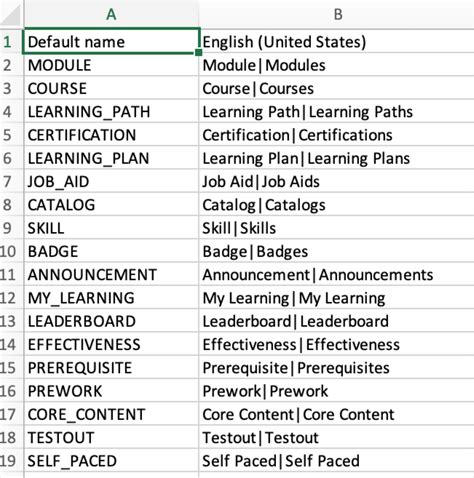The width and height of the screenshot is (474, 478).
Task: Click the LEARNING_PLAN cell
Action: tap(111, 158)
